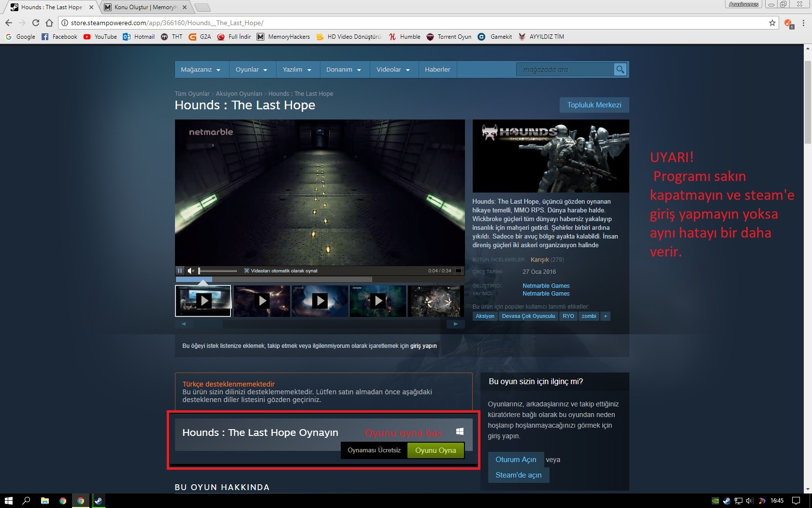Open the MemoryHackers bookmark

point(283,37)
